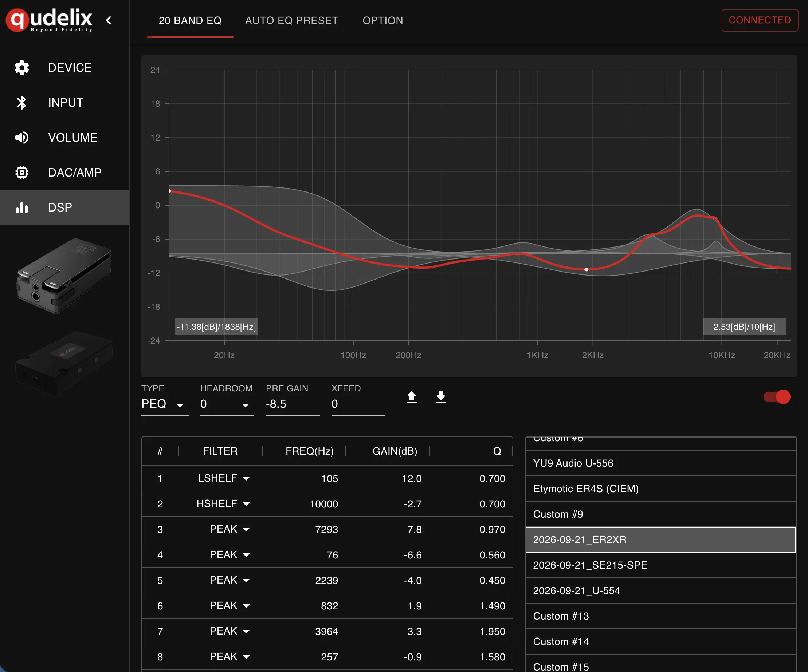Click band 1 frequency value 105
Viewport: 808px width, 672px height.
pos(330,479)
